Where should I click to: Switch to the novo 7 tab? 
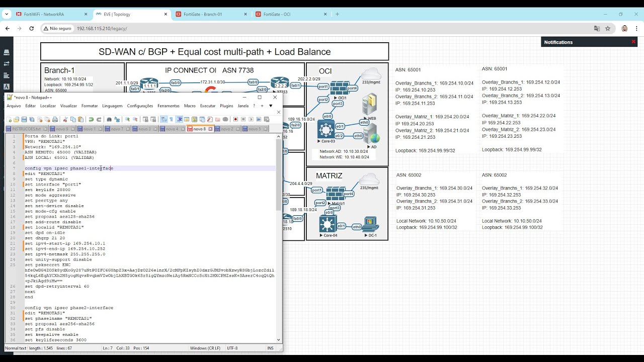[x=117, y=129]
